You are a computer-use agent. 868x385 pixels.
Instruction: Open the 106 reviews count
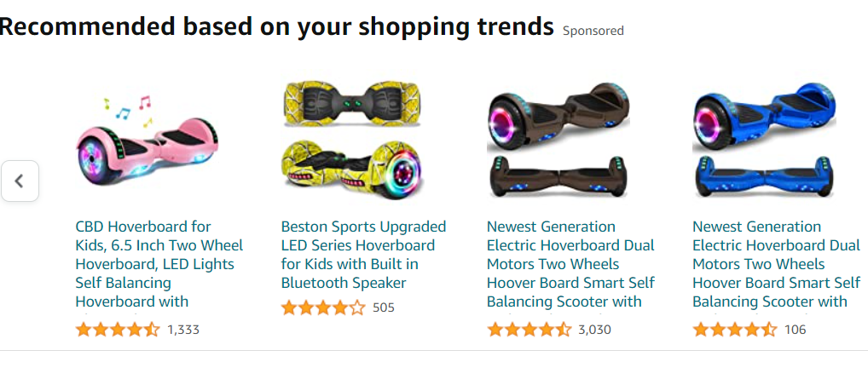coord(795,330)
